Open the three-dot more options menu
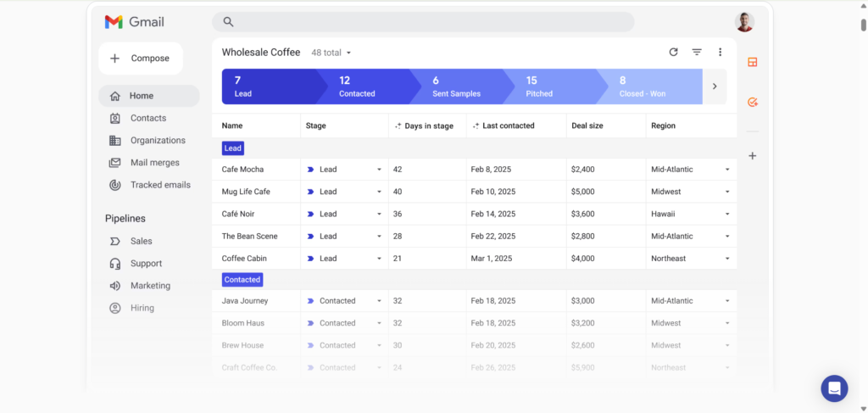 point(720,52)
